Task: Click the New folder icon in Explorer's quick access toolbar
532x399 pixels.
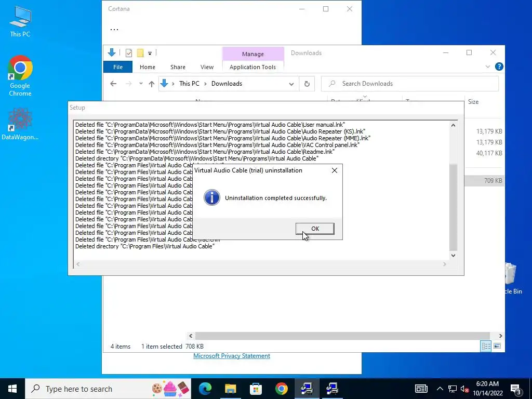Action: 140,53
